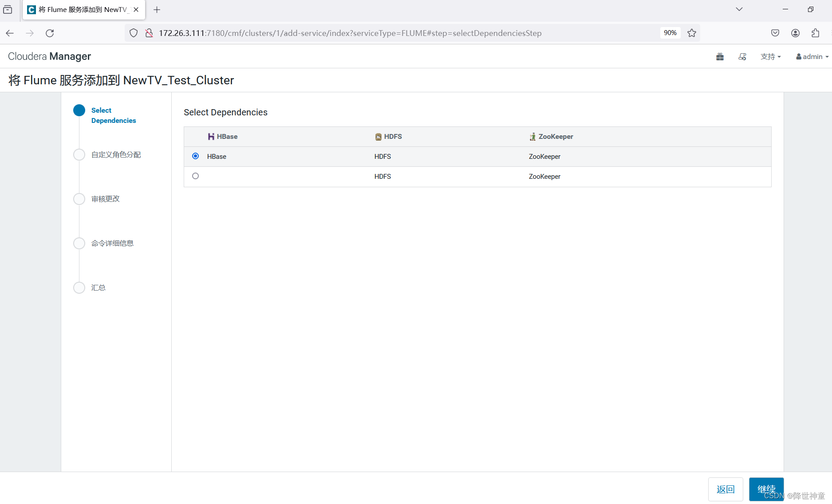Screen dimensions: 832x504
Task: Click the Firefox View icon in tab bar
Action: [8, 10]
